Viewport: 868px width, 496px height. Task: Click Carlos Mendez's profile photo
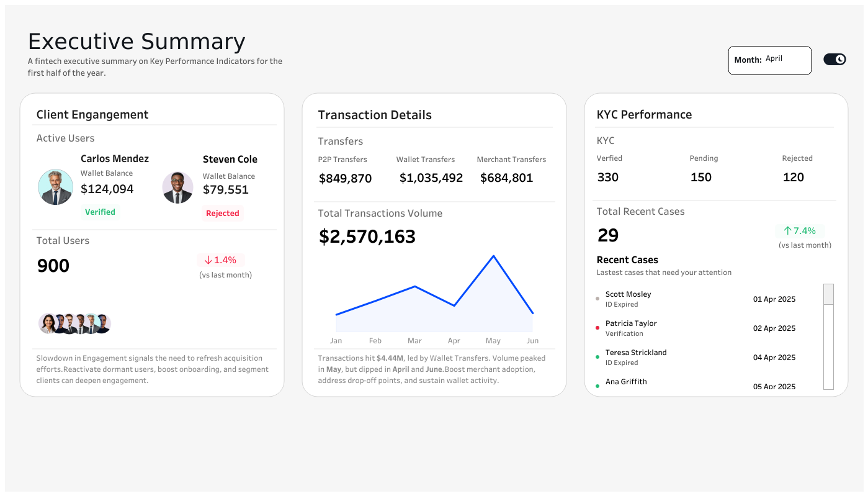tap(56, 187)
